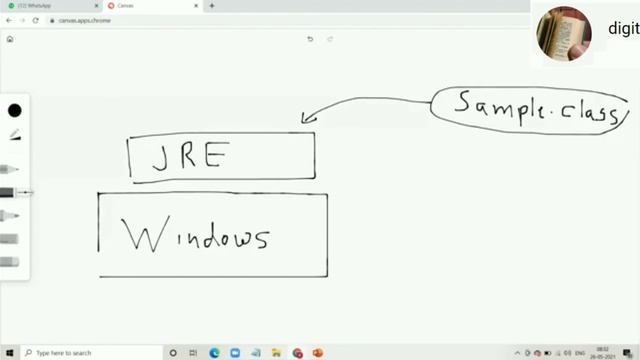Show hidden system tray icons
The width and height of the screenshot is (640, 360).
(x=517, y=353)
